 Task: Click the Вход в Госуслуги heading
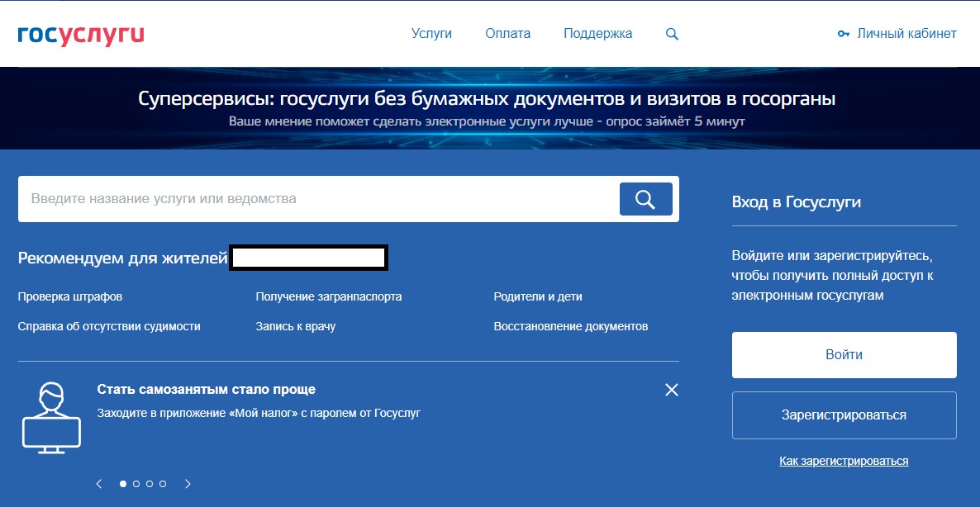click(x=797, y=201)
